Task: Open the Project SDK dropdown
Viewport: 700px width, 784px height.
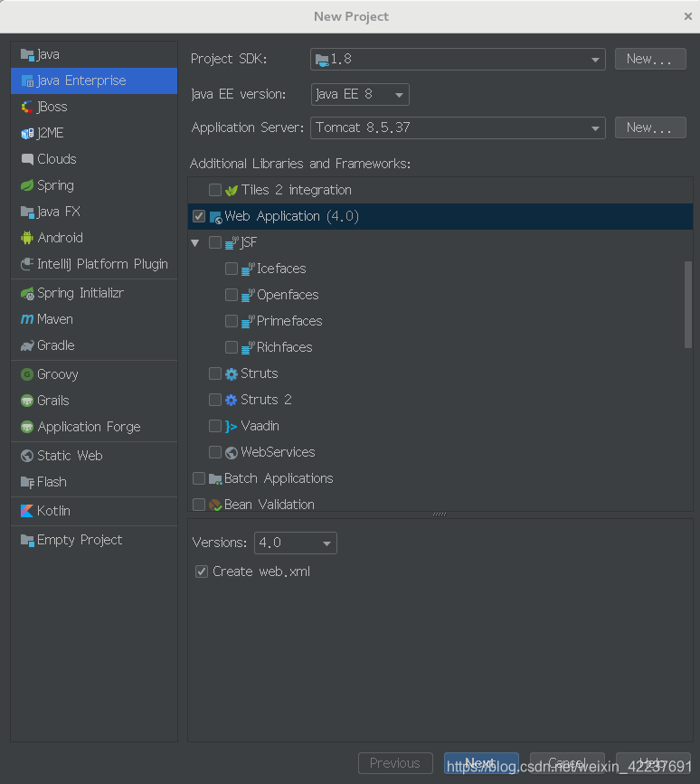Action: [458, 60]
